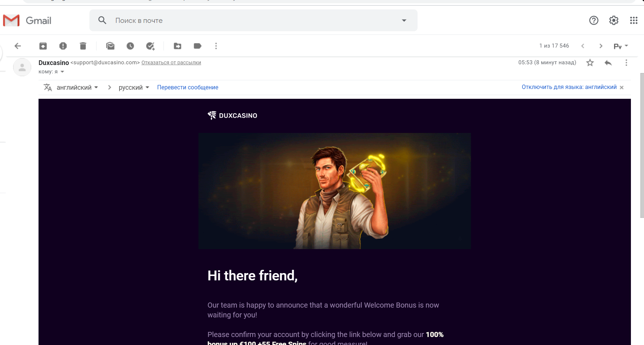This screenshot has width=644, height=345.
Task: Expand recipient details arrow
Action: 62,72
